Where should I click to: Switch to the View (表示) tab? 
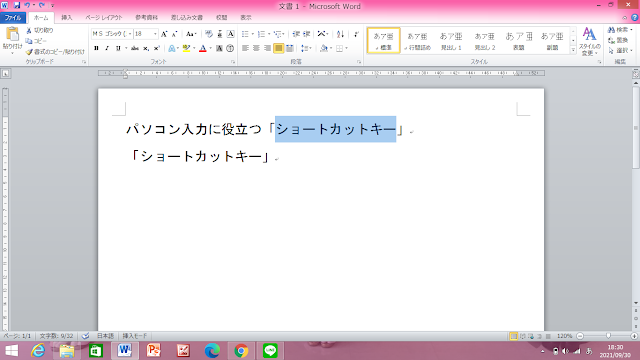coord(246,18)
